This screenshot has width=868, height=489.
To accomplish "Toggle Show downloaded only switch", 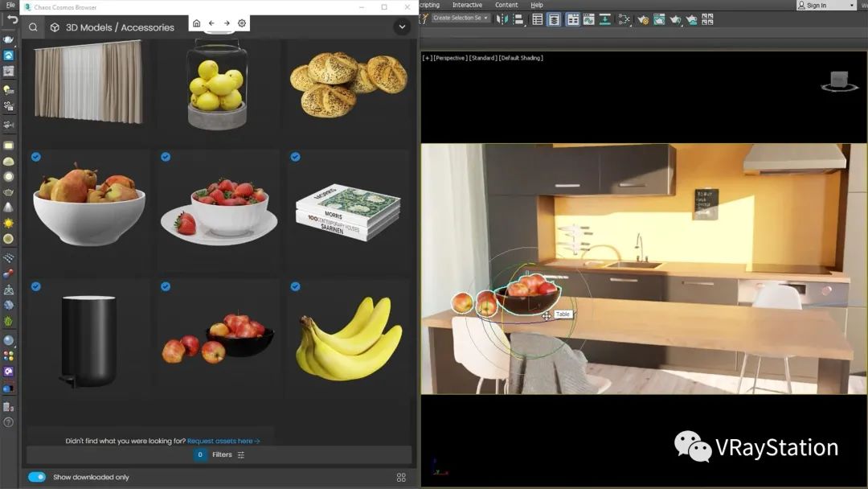I will (x=37, y=477).
